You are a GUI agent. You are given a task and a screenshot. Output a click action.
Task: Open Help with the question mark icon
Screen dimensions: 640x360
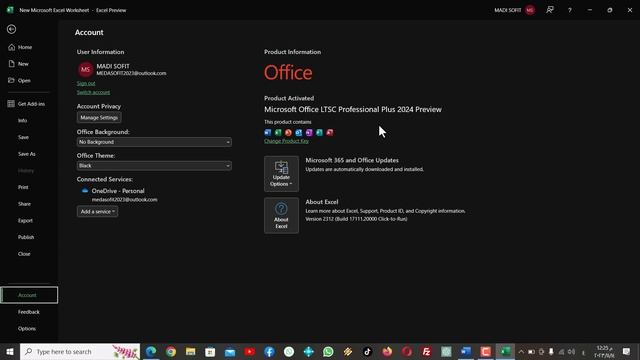[570, 10]
